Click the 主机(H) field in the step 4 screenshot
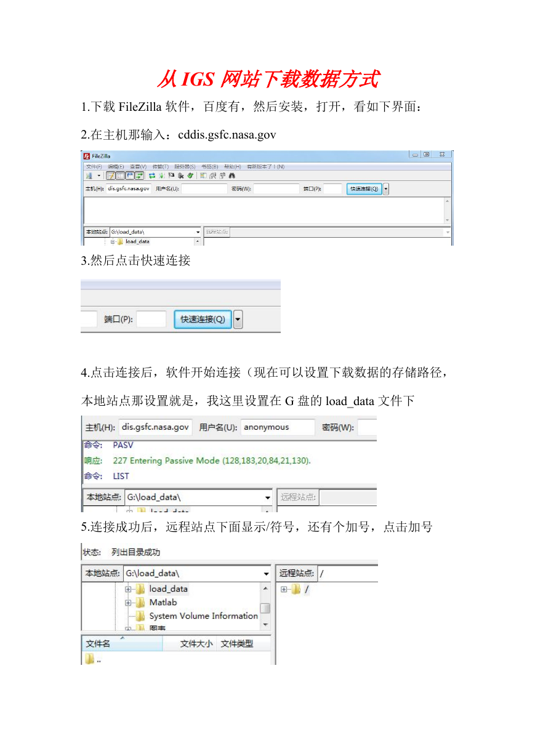 [155, 427]
